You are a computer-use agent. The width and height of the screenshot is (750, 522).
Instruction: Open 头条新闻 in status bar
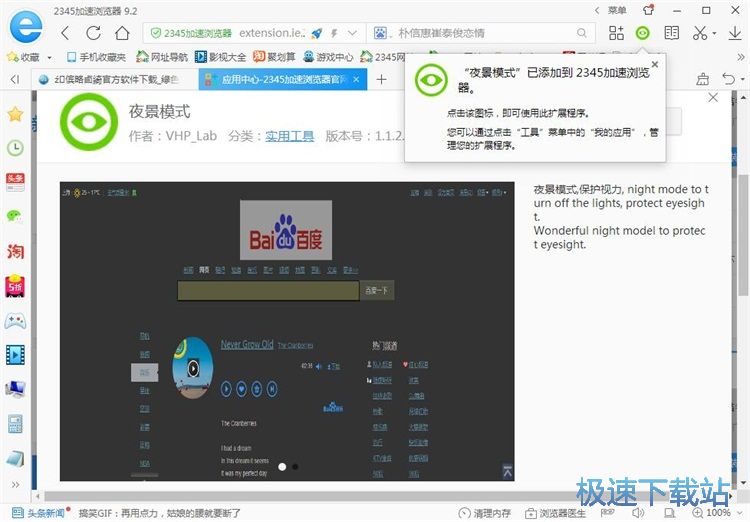41,513
